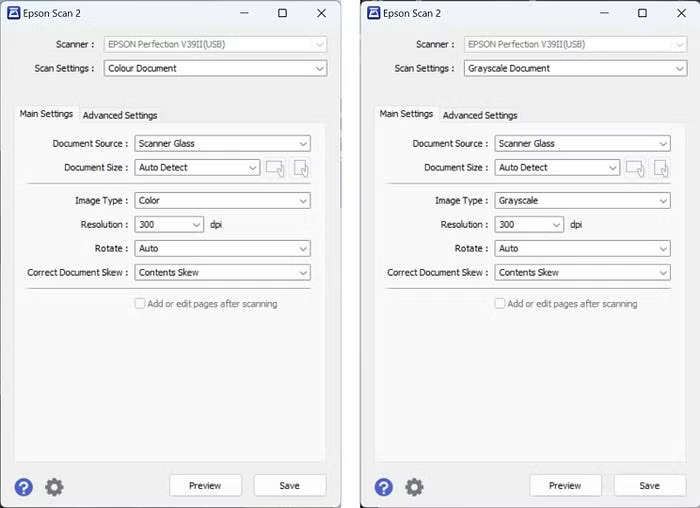Open Scan Settings dropdown showing Grayscale Document
Viewport: 700px width, 508px height.
[x=575, y=68]
